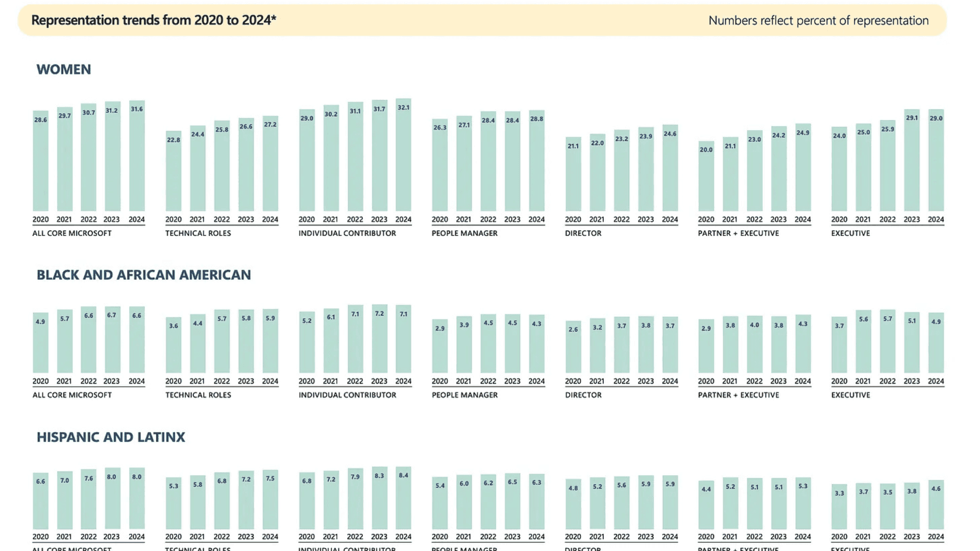Click the Black and African American 2020 All Core bar (4.9)
Viewport: 980px width, 551px height.
[x=40, y=343]
